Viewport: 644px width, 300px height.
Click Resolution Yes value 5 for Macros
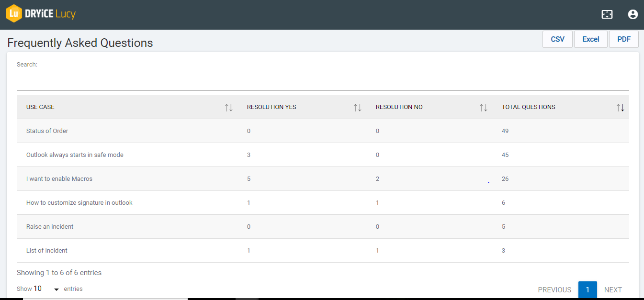click(249, 179)
